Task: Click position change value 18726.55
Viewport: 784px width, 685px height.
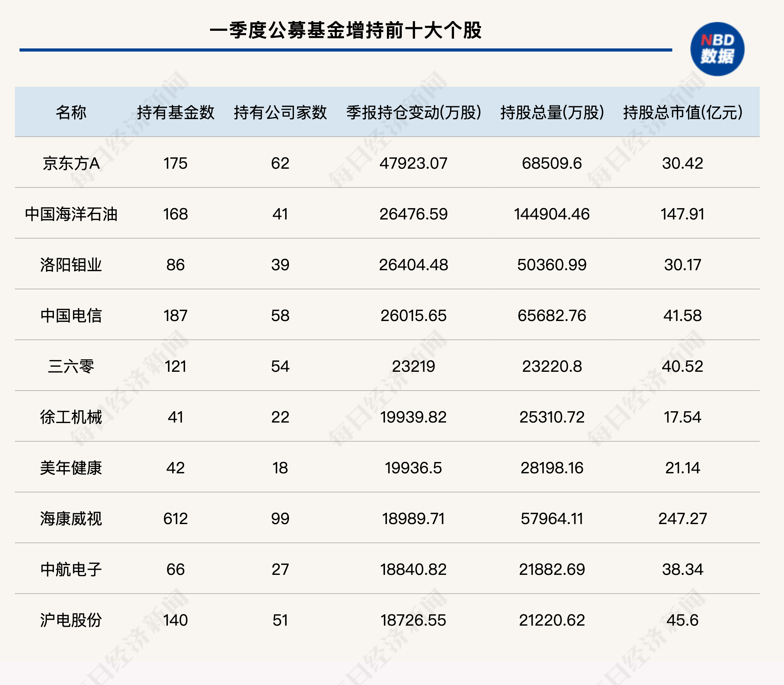Action: click(x=413, y=620)
